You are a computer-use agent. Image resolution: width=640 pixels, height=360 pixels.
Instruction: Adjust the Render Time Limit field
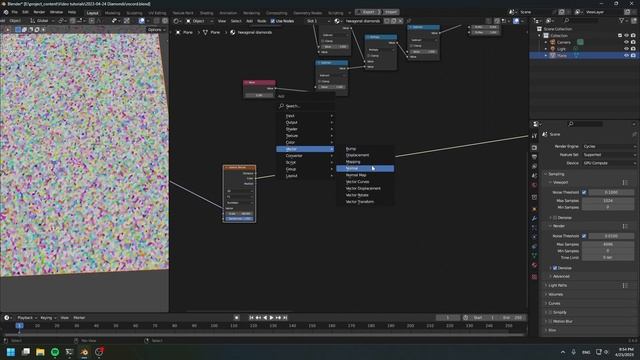click(608, 258)
